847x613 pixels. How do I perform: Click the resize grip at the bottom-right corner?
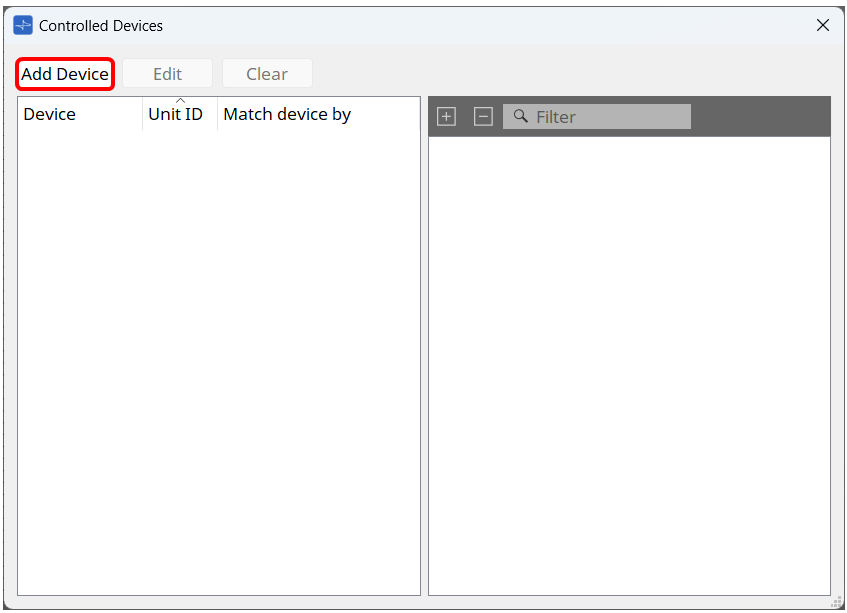836,603
